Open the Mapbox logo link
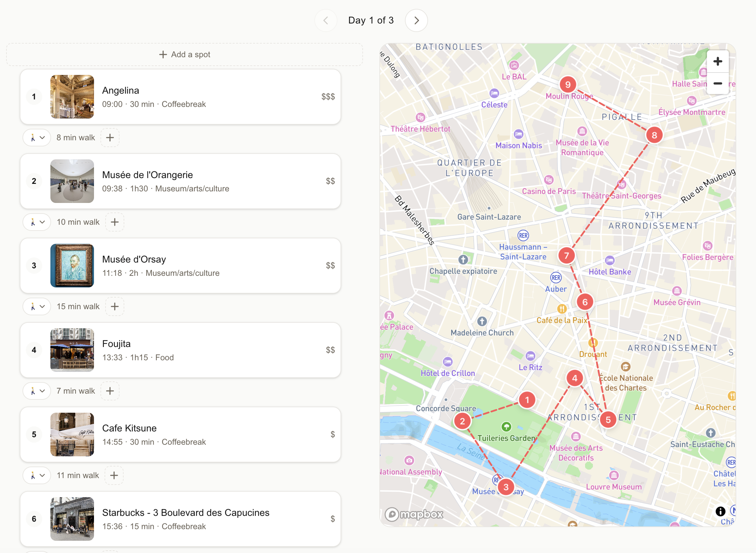The image size is (756, 553). click(x=414, y=514)
